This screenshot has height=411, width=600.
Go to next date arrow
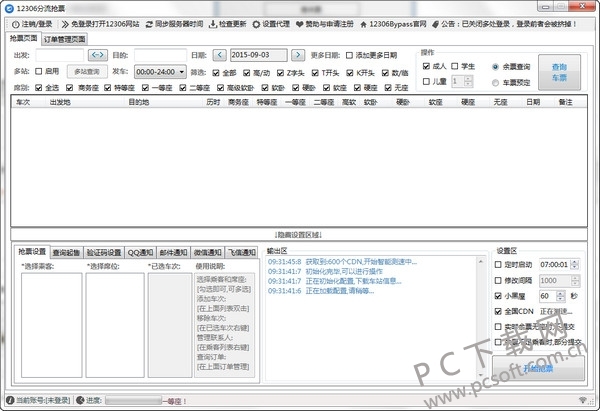[x=298, y=55]
